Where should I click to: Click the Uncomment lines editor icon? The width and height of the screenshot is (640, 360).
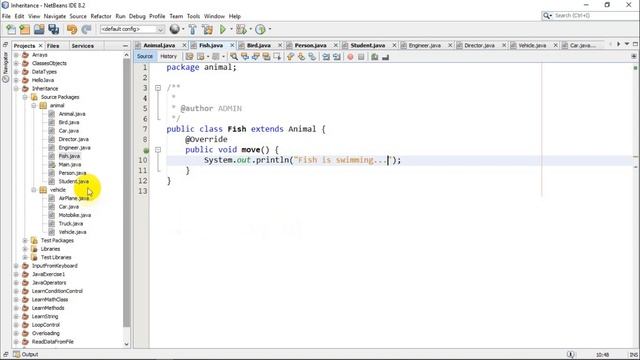pyautogui.click(x=385, y=57)
